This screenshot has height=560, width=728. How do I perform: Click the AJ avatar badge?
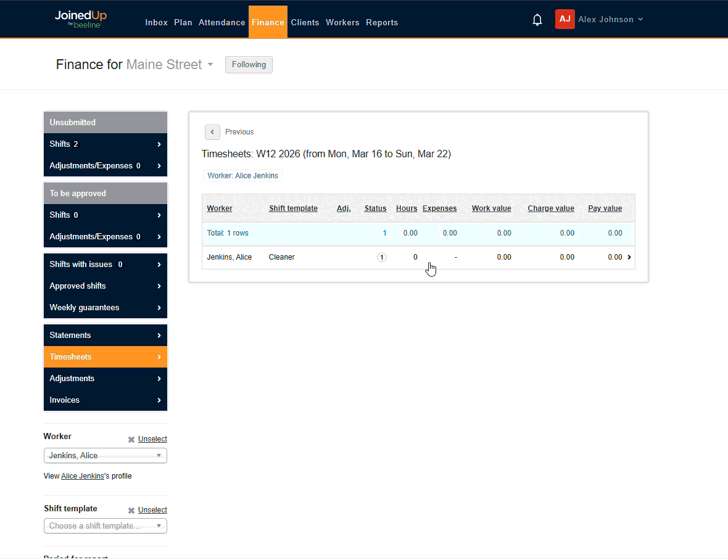tap(565, 19)
